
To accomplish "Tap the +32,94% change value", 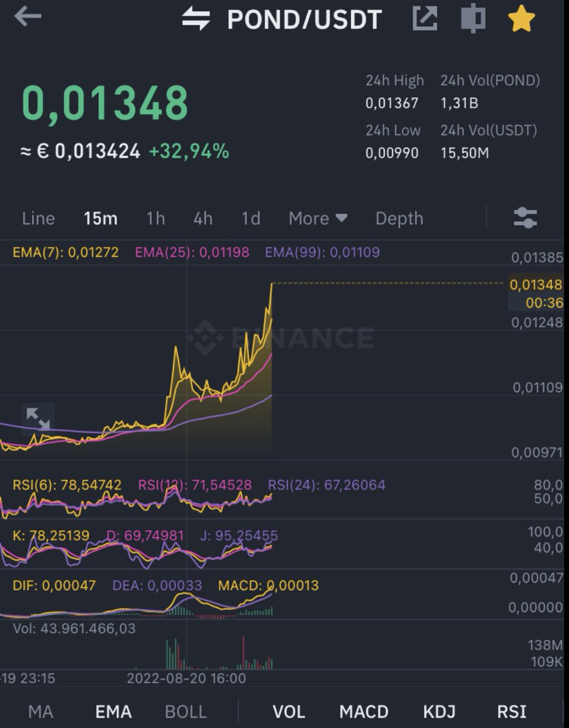I will (189, 151).
